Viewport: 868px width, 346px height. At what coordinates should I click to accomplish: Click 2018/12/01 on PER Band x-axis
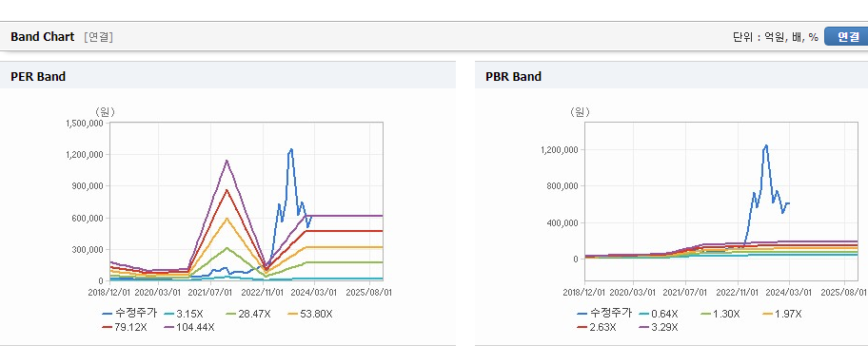click(x=110, y=292)
